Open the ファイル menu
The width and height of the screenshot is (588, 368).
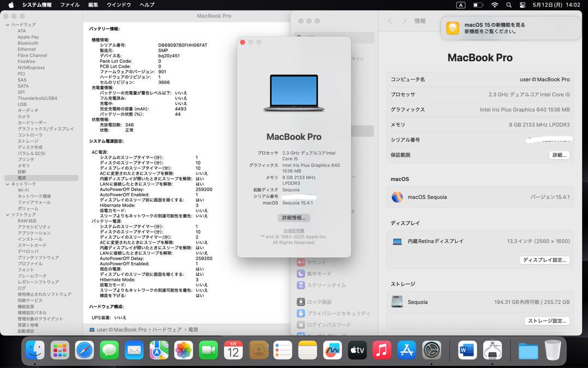pos(70,5)
